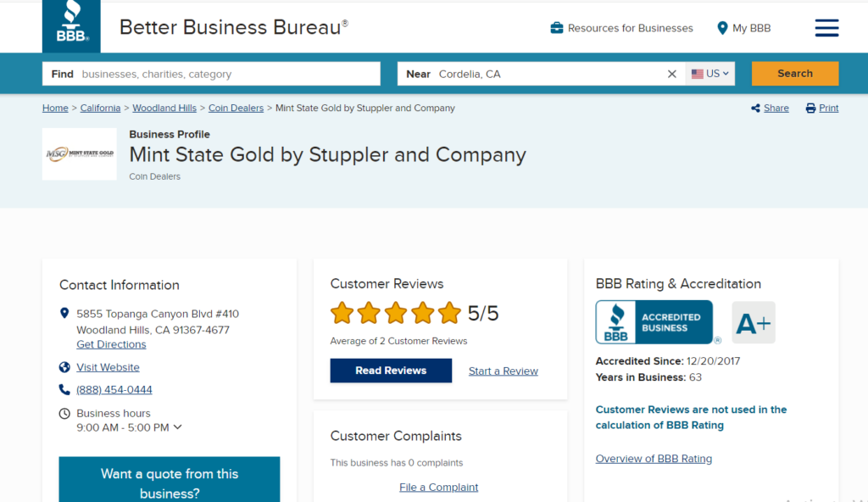This screenshot has height=502, width=868.
Task: Open the US country dropdown
Action: pos(710,74)
